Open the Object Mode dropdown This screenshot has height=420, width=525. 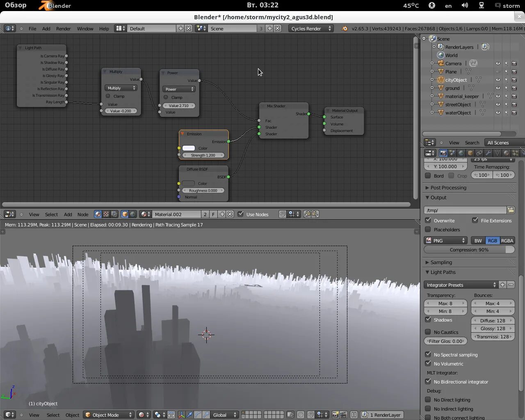[109, 415]
